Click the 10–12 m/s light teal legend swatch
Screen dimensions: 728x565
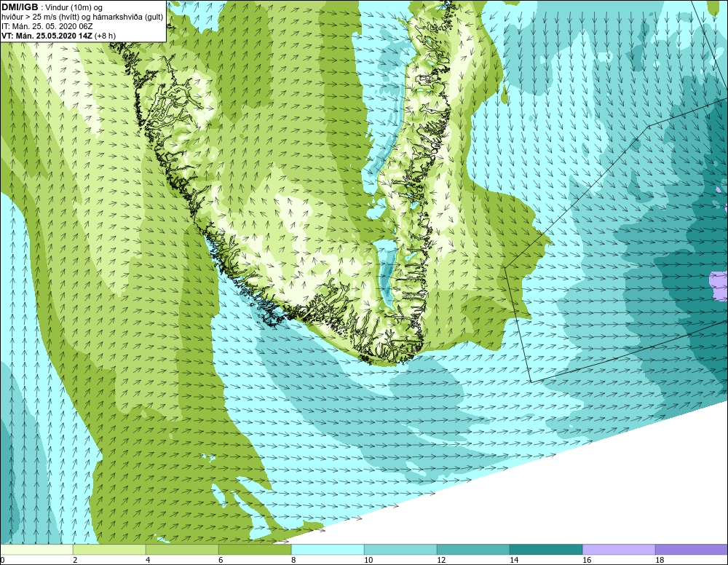[400, 550]
